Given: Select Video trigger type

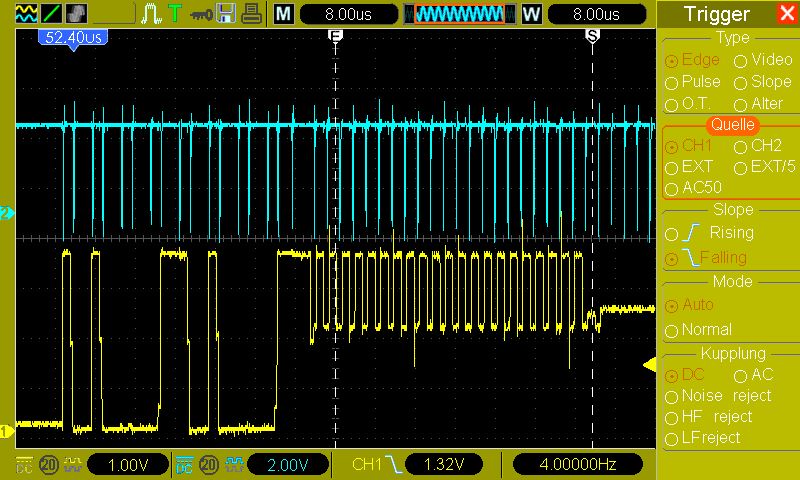Looking at the screenshot, I should point(763,60).
